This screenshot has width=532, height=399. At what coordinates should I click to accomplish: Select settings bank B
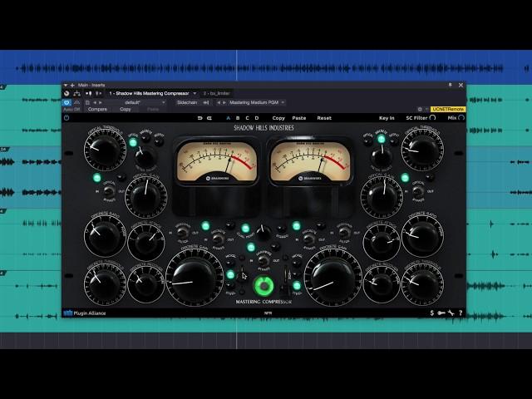click(x=238, y=118)
